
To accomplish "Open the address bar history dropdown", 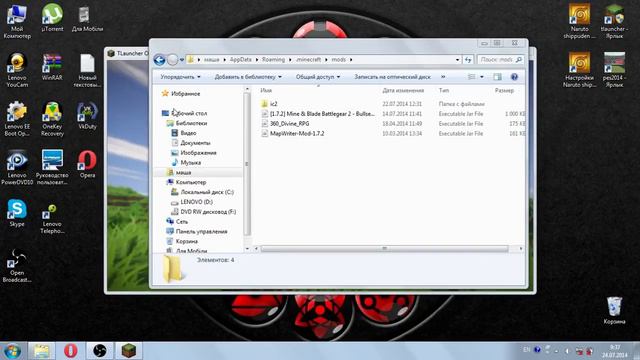I will pos(457,60).
